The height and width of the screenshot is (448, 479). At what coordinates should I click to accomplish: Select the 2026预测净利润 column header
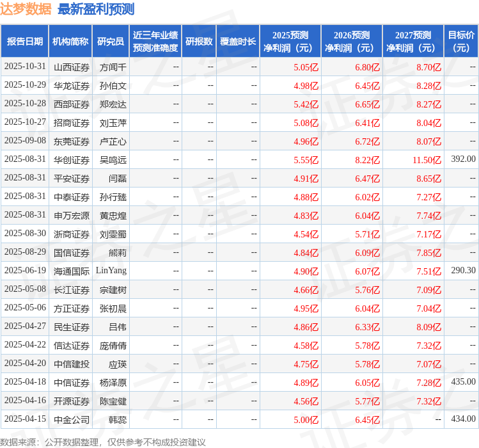[x=352, y=42]
